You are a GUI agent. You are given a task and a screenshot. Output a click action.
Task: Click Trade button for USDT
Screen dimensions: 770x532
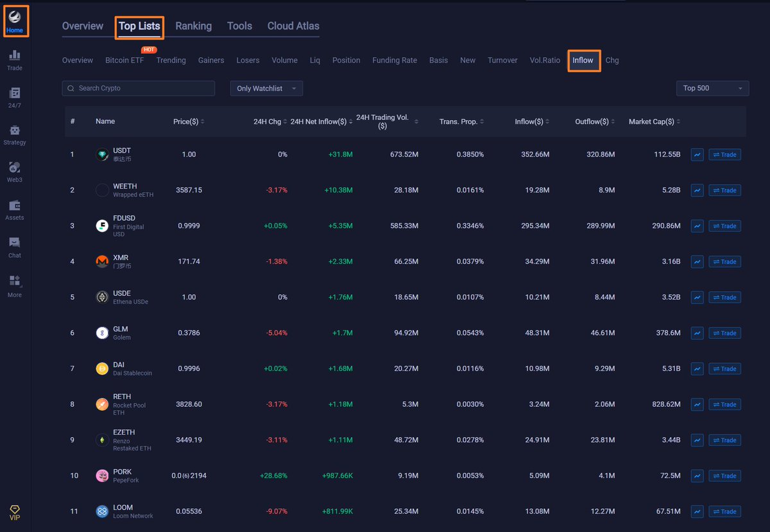pyautogui.click(x=725, y=155)
